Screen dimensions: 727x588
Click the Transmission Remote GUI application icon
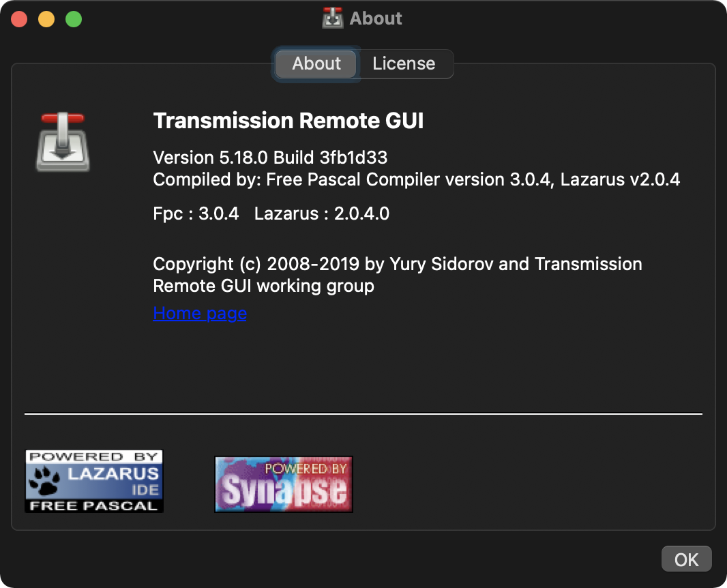[x=62, y=141]
